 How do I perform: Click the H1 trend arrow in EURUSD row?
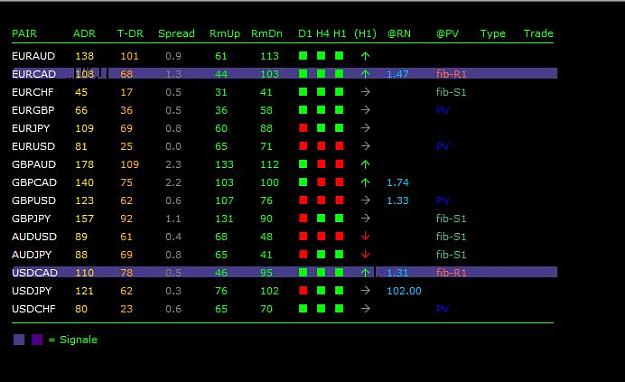point(365,146)
